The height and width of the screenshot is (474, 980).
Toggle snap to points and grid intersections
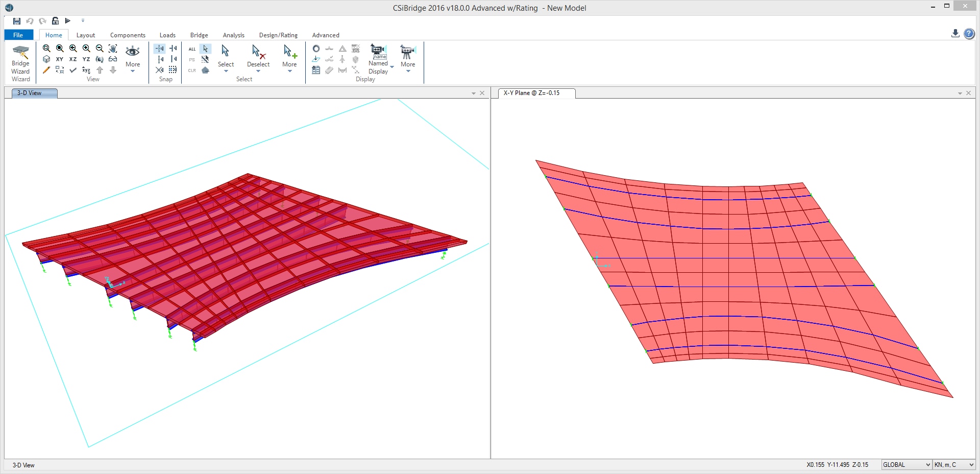tap(160, 49)
